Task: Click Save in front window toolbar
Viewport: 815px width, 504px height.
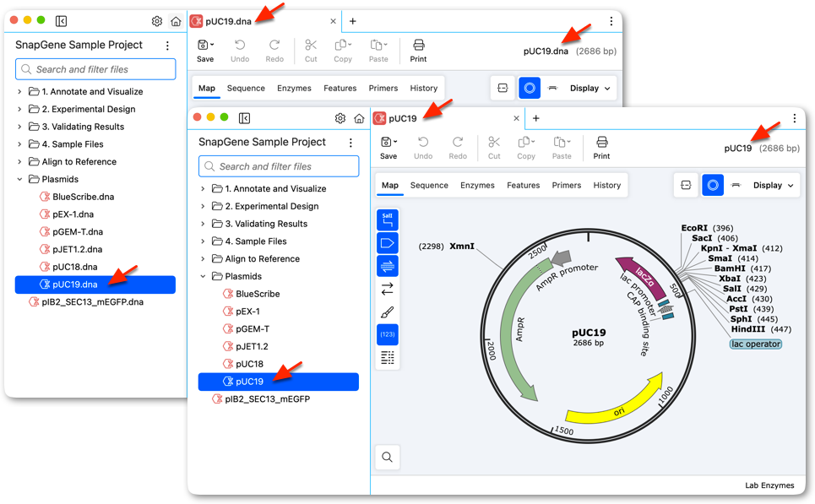Action: (388, 148)
